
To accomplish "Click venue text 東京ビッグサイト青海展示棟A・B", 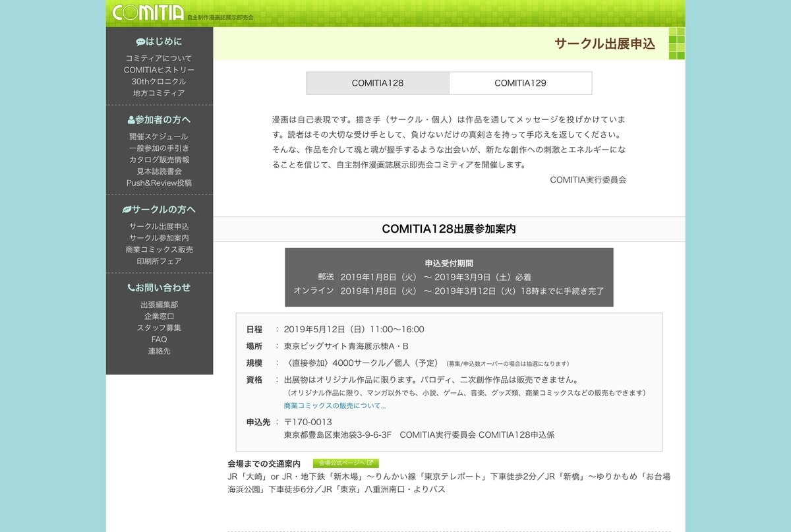I will click(346, 346).
